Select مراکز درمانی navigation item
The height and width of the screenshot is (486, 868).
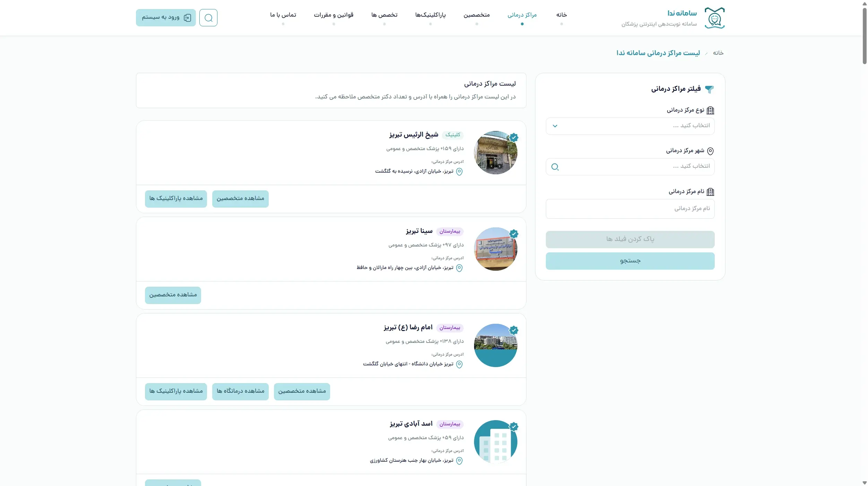pos(522,15)
